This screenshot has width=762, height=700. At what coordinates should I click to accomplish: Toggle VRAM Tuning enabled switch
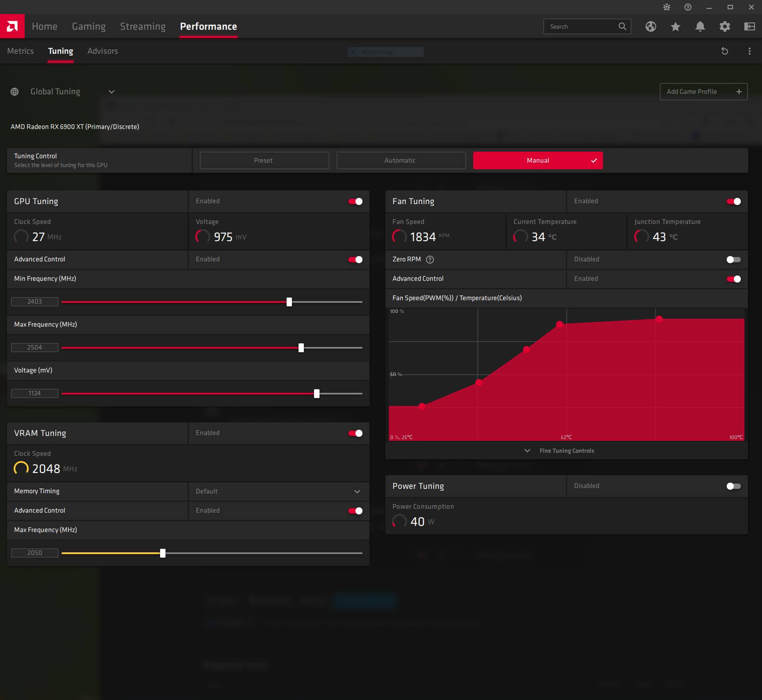click(355, 433)
